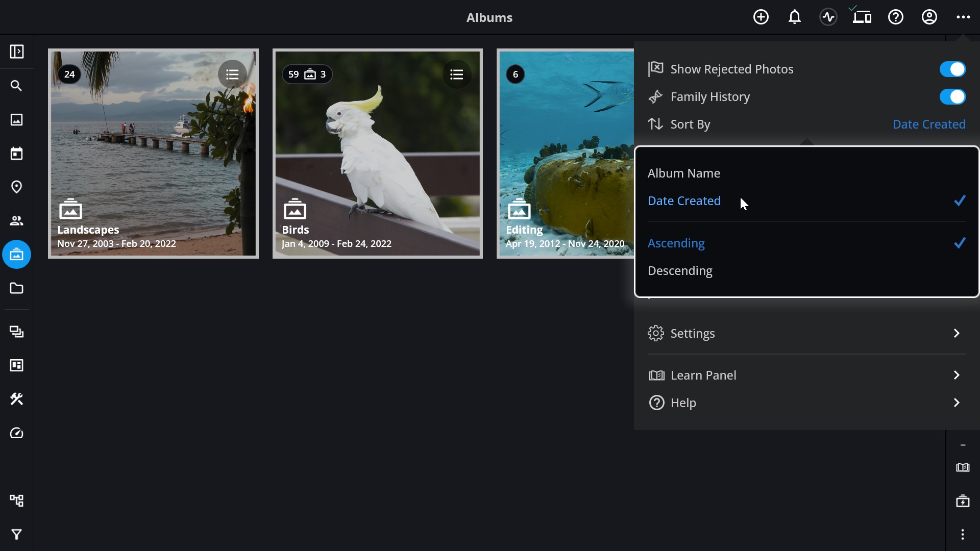Click the album import icon in right strip

tap(963, 501)
